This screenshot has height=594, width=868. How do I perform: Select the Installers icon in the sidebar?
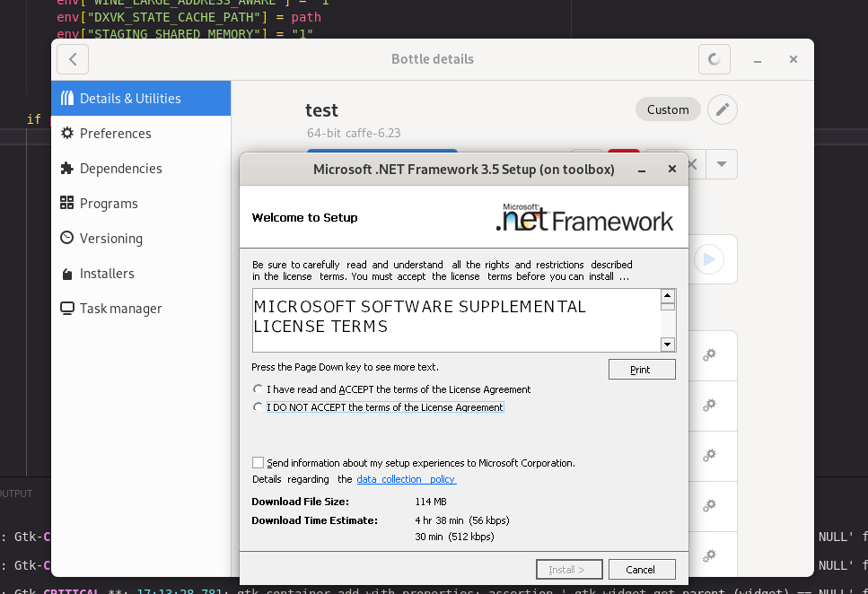tap(66, 273)
